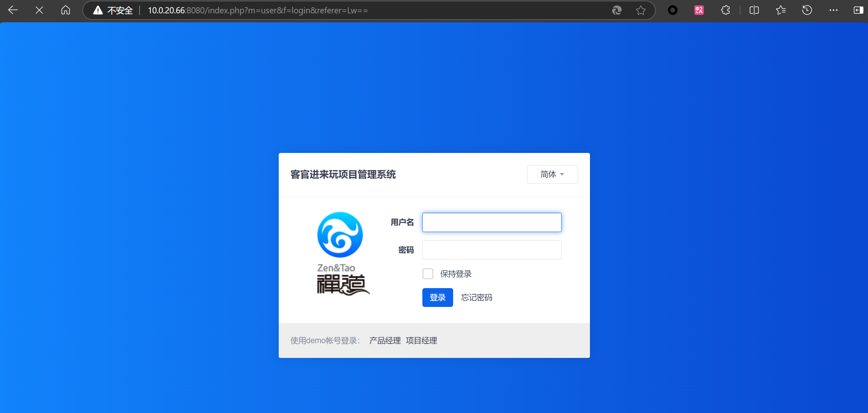Open the favorites list icon

pos(780,10)
